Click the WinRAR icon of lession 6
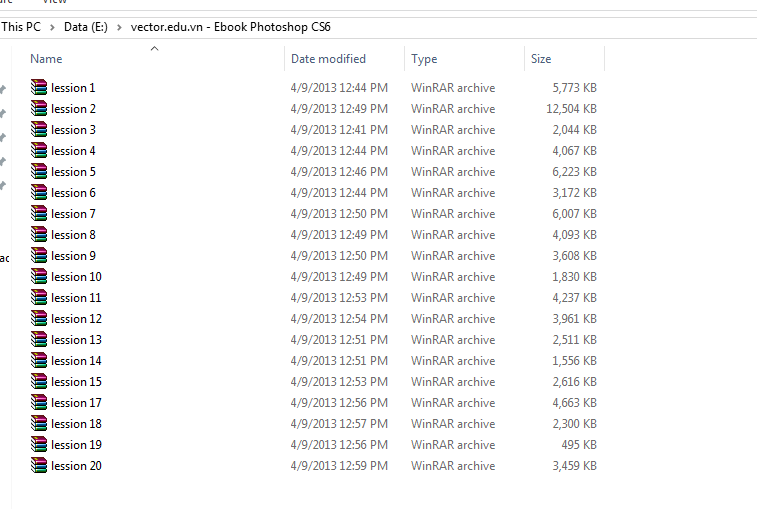The image size is (757, 509). [x=39, y=192]
